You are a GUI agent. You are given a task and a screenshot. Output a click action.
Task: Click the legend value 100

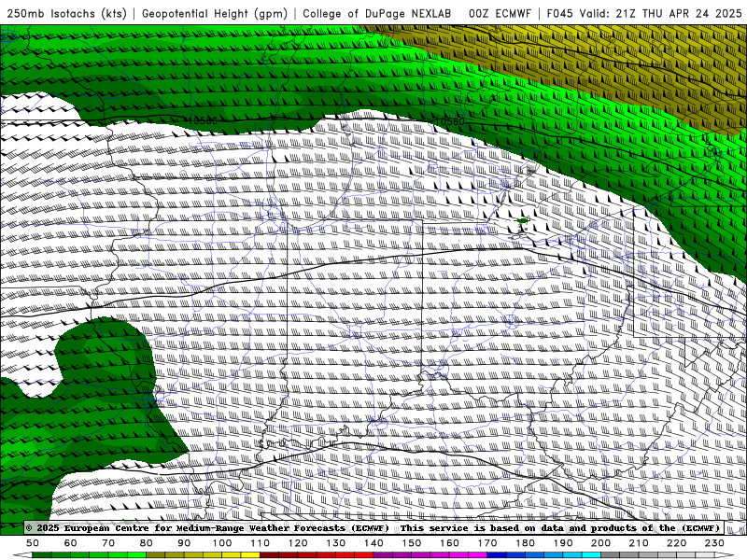(222, 543)
